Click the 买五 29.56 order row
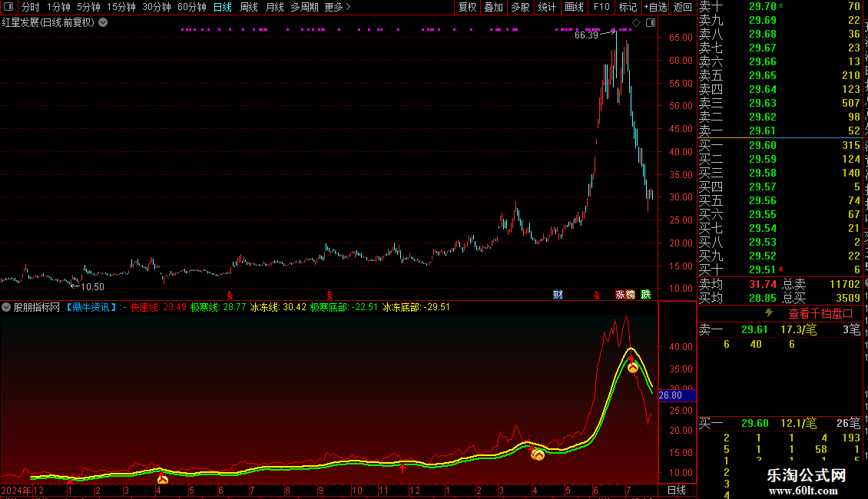This screenshot has width=868, height=499. pos(780,201)
